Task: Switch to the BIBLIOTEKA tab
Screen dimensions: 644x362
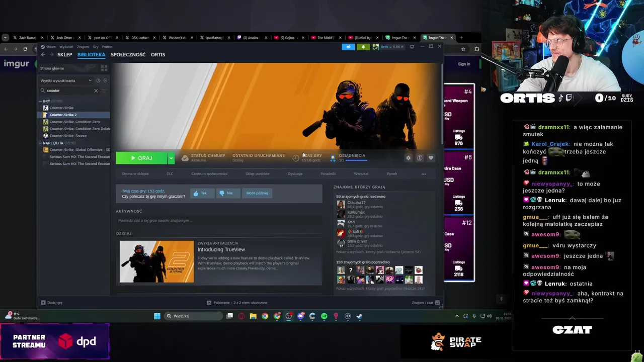Action: tap(91, 54)
